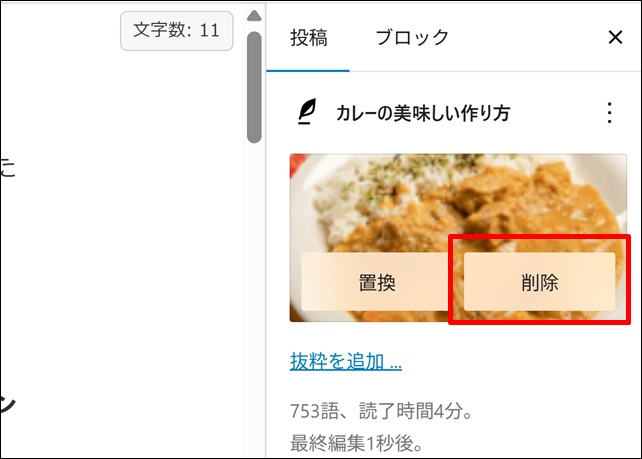Click the scrollbar up arrow

(x=254, y=16)
